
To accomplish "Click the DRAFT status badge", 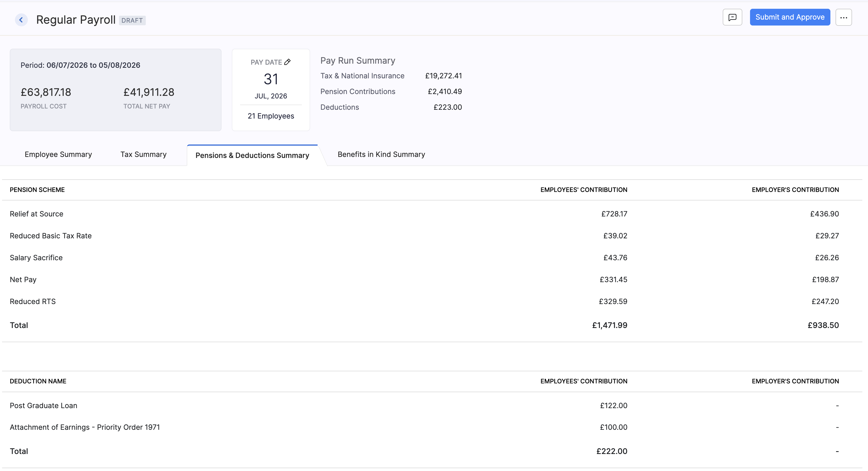I will 132,20.
